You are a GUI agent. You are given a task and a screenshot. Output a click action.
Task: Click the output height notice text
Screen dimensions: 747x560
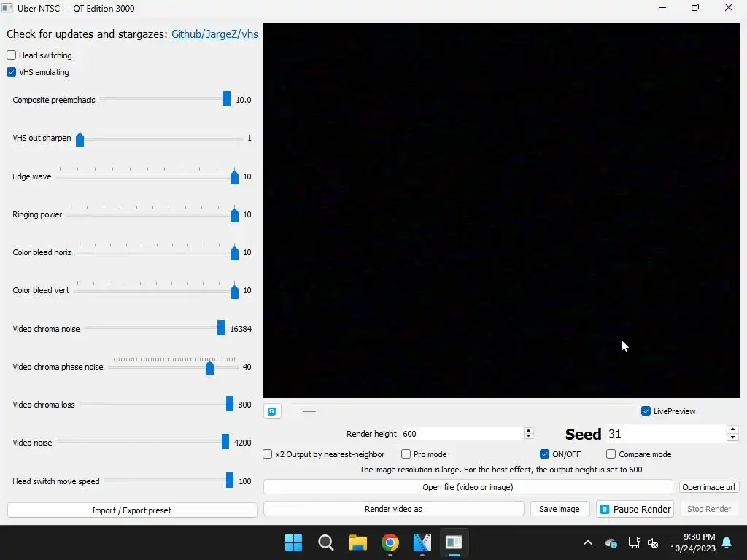(x=500, y=470)
